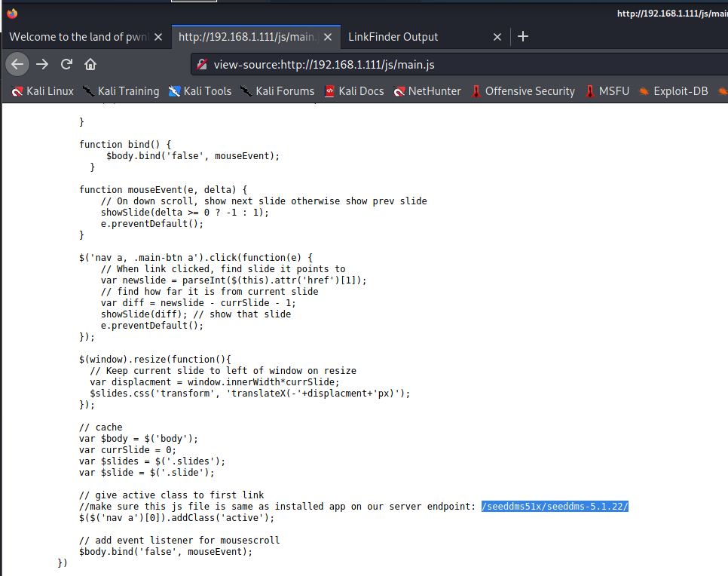Select the main.js view-source tab
This screenshot has width=728, height=576.
pos(249,37)
